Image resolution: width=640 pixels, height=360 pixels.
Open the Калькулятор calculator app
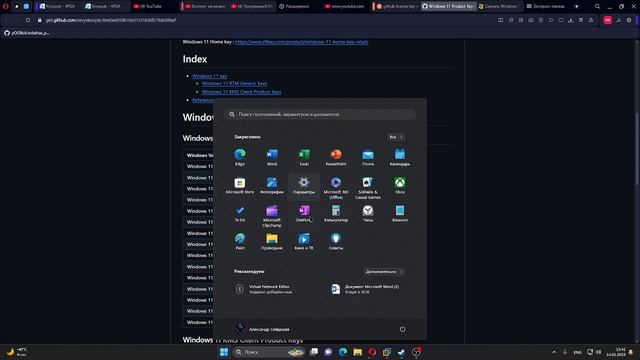pyautogui.click(x=336, y=213)
